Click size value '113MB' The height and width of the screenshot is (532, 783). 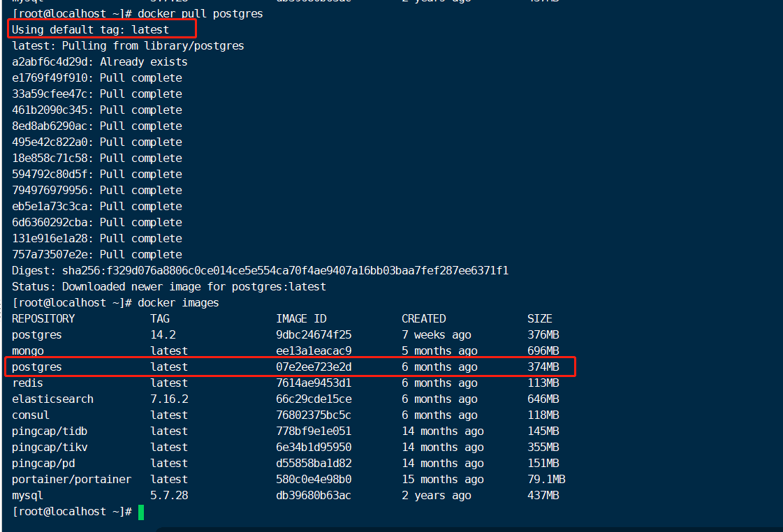[543, 383]
